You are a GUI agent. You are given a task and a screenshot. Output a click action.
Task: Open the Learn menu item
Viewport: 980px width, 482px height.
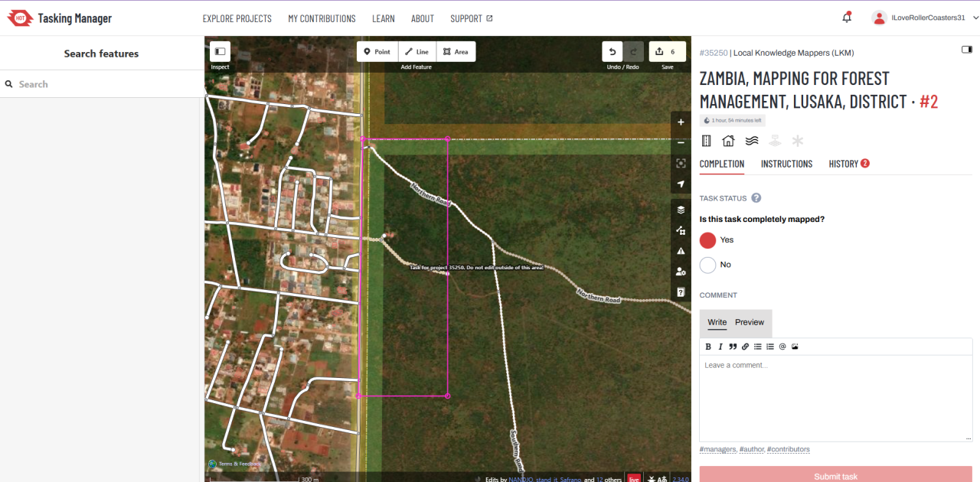tap(384, 18)
